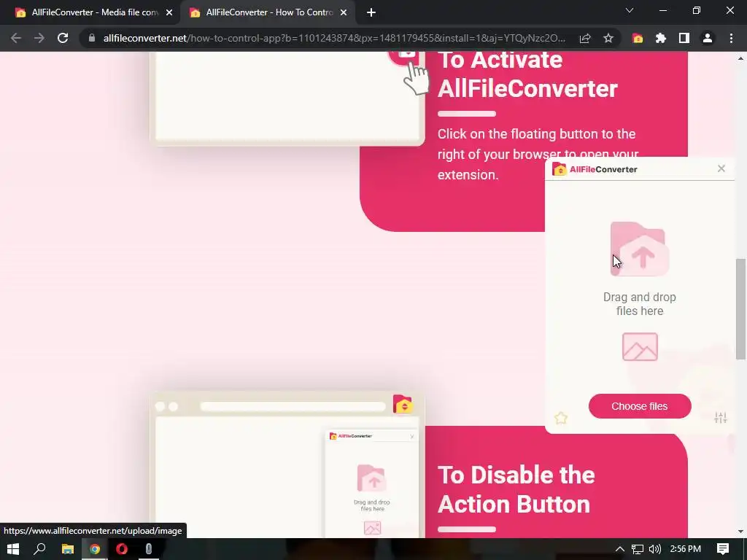Close the 'How To Contro' tab
The height and width of the screenshot is (560, 747).
344,12
